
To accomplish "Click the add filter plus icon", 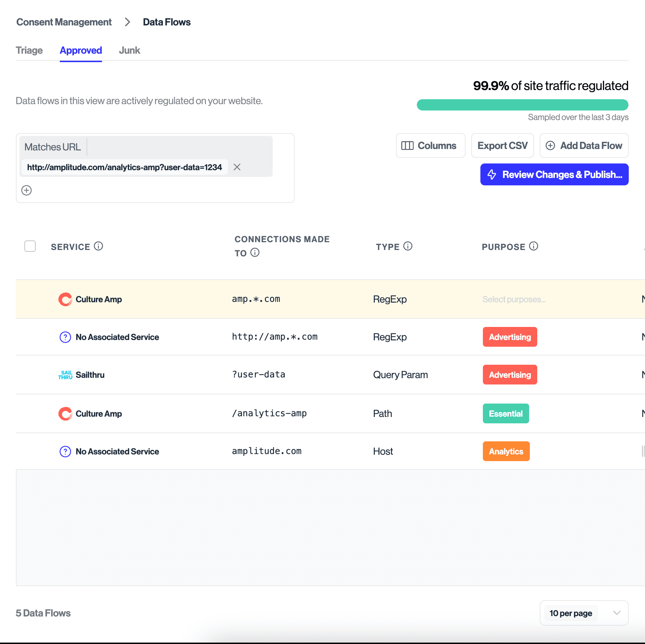I will pos(26,190).
